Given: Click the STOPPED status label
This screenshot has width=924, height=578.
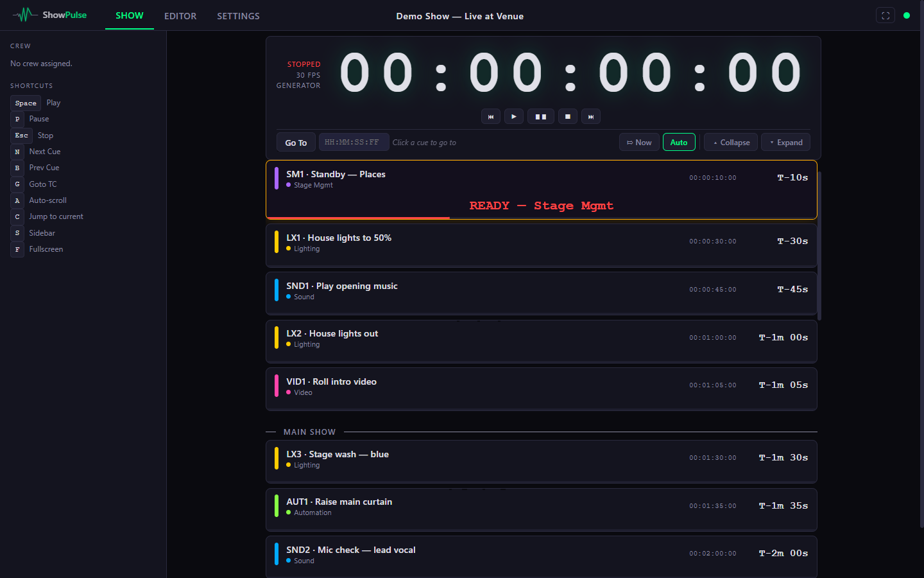Looking at the screenshot, I should [304, 64].
